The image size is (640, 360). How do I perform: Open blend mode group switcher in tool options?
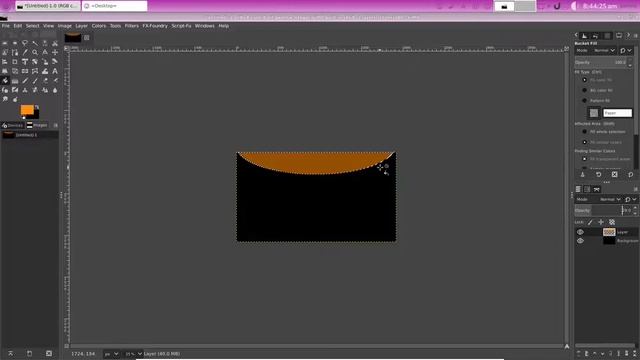(x=626, y=51)
